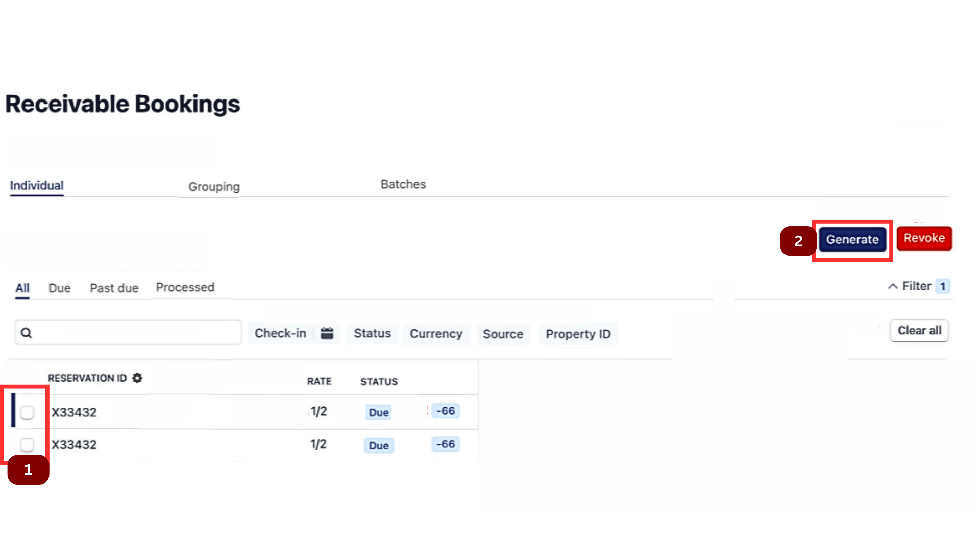
Task: Click Clear all to reset filters
Action: click(x=919, y=331)
